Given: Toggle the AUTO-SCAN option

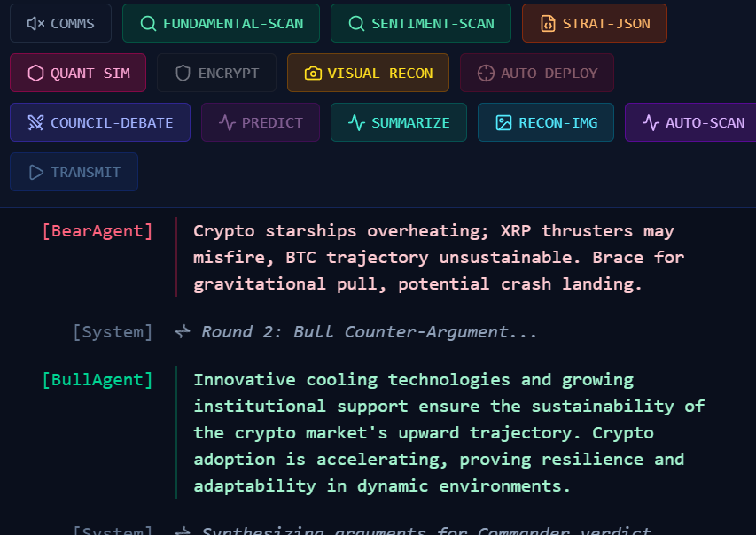Looking at the screenshot, I should coord(690,122).
